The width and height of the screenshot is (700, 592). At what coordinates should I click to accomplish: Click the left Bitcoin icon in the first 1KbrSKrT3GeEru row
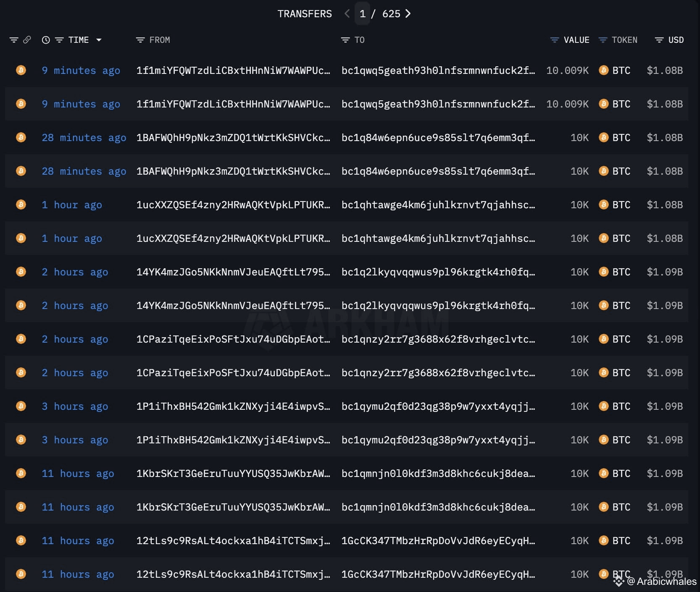(x=21, y=473)
